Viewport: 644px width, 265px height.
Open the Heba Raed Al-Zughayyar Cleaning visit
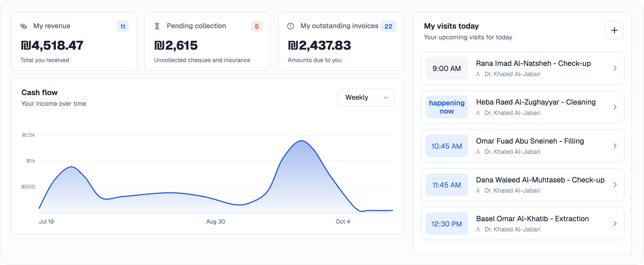point(522,107)
